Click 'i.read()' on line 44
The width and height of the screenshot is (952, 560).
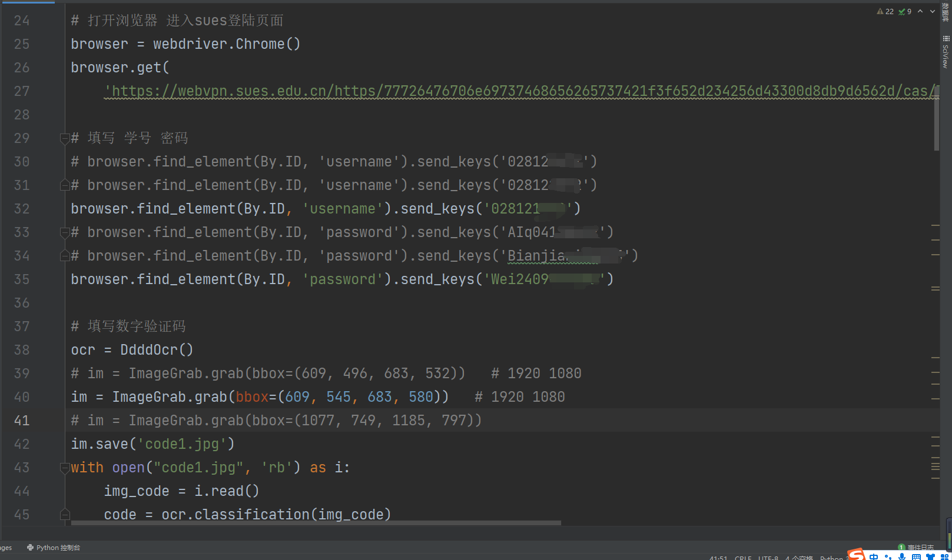pyautogui.click(x=227, y=491)
